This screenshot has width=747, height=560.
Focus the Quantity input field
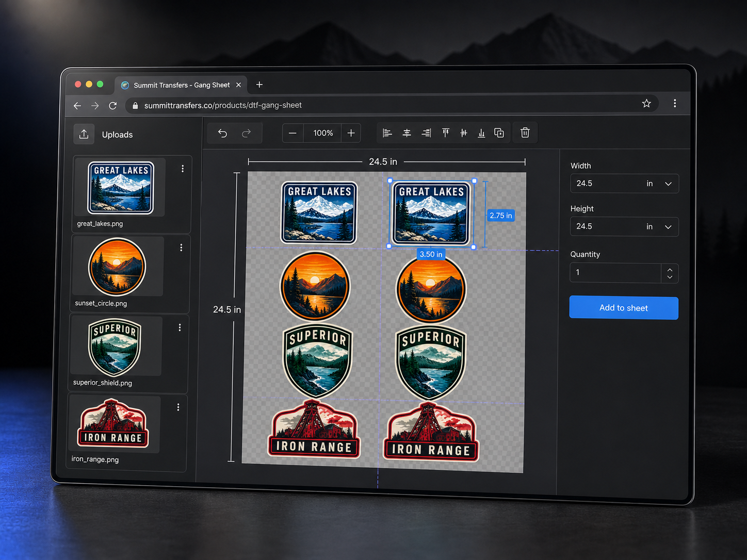pos(615,272)
